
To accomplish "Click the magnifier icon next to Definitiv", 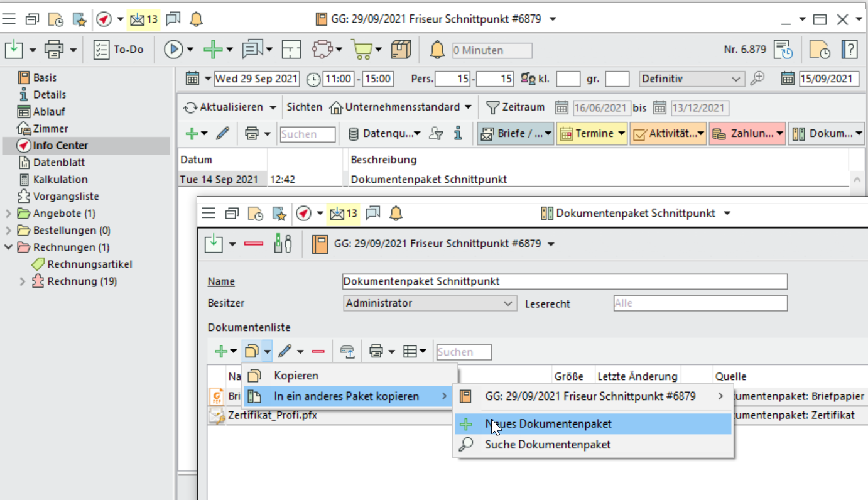I will click(x=758, y=79).
